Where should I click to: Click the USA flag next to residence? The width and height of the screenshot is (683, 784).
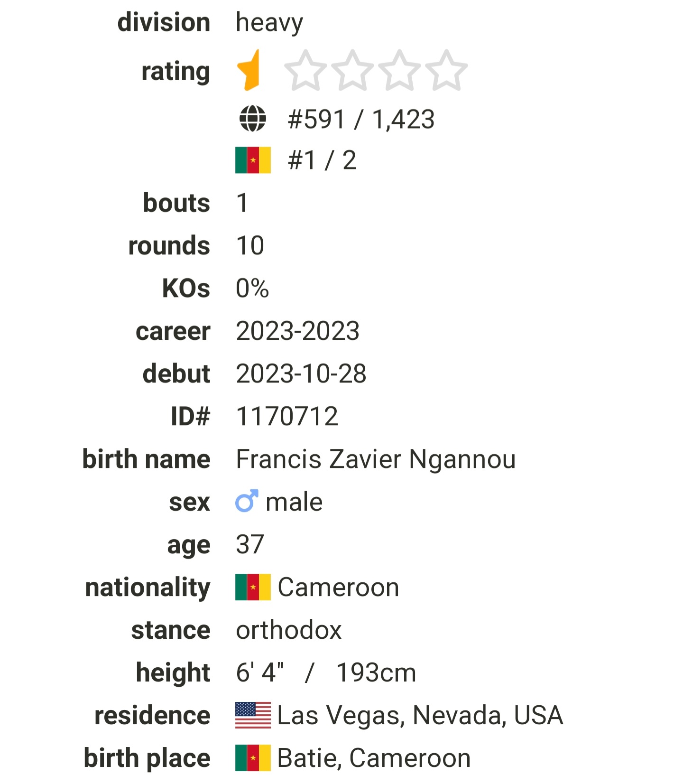253,715
